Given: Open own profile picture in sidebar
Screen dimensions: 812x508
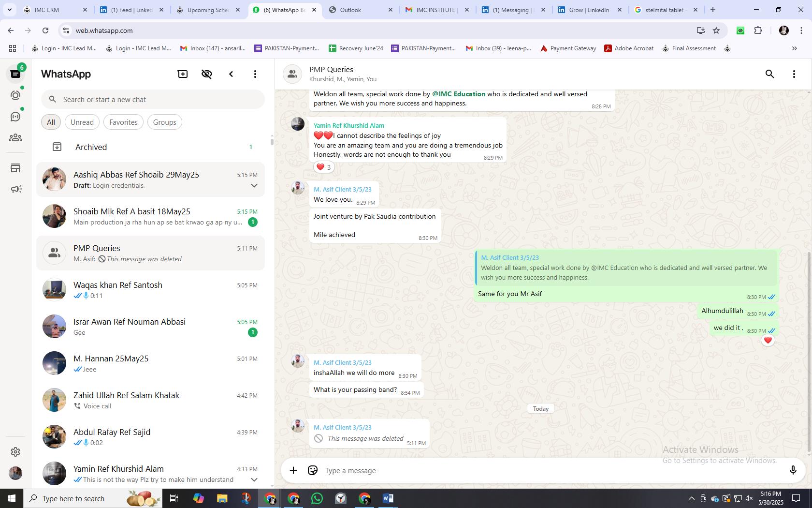Looking at the screenshot, I should pos(15,473).
